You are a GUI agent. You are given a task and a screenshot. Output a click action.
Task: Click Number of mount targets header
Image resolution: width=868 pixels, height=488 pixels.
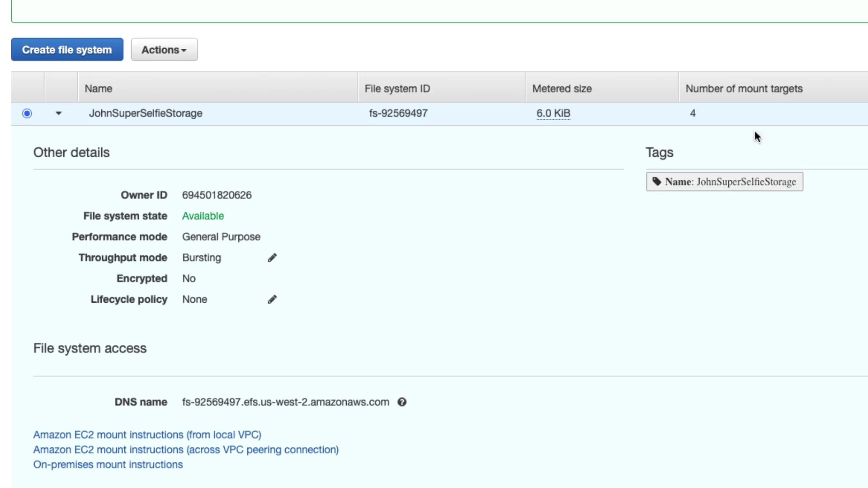(x=744, y=89)
